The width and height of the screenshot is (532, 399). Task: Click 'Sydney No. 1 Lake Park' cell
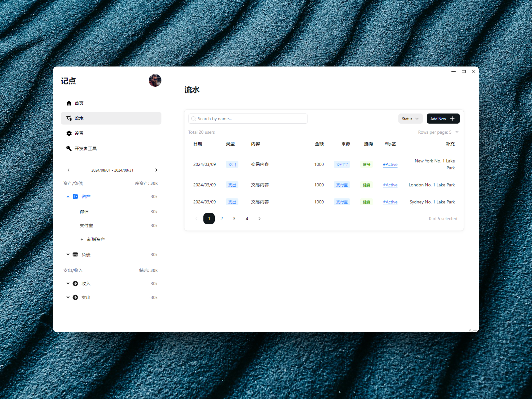click(432, 202)
